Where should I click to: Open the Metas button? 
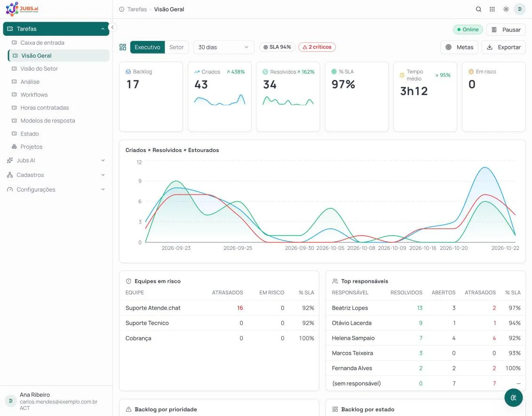pyautogui.click(x=460, y=47)
